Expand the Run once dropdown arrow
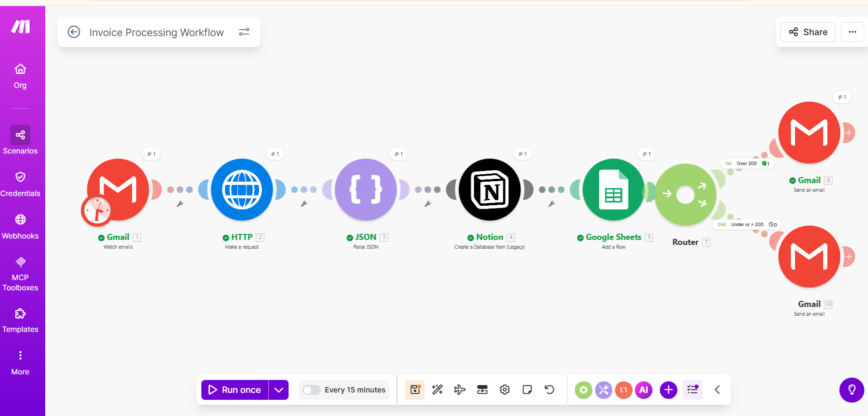The height and width of the screenshot is (416, 868). 278,390
